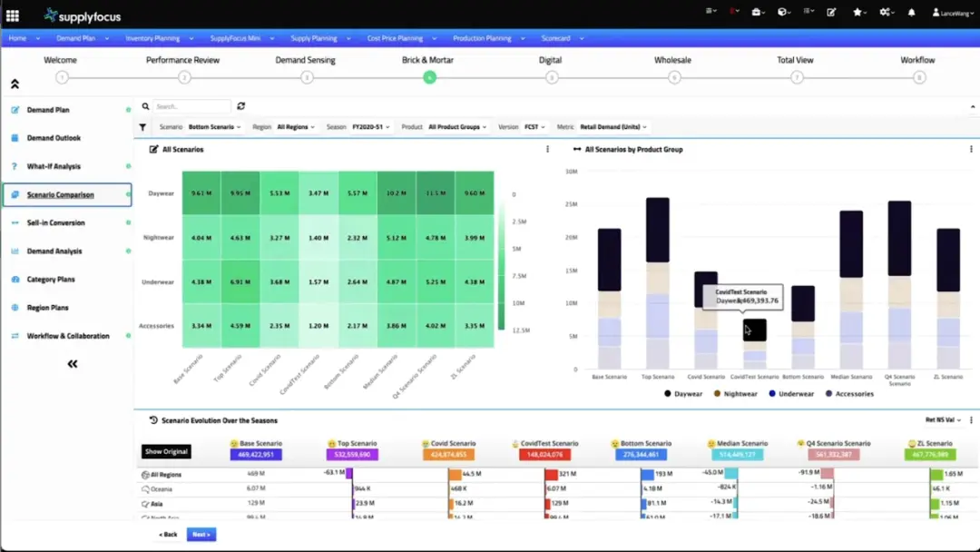Viewport: 980px width, 552px height.
Task: Open All Scenarios panel kebab menu
Action: [547, 150]
